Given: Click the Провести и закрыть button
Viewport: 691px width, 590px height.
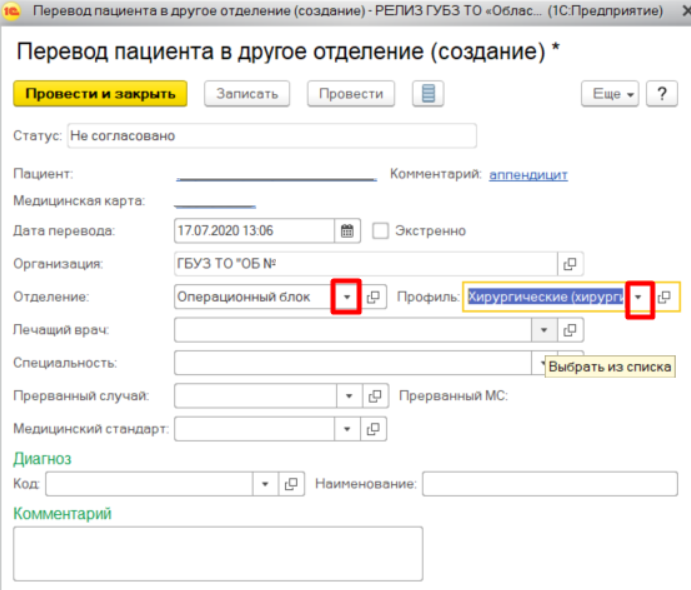Looking at the screenshot, I should coord(100,94).
